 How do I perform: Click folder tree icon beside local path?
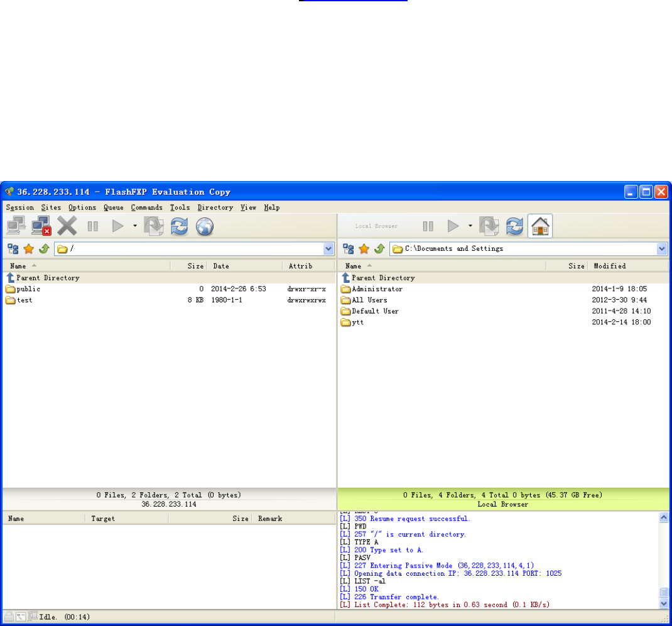tap(349, 249)
